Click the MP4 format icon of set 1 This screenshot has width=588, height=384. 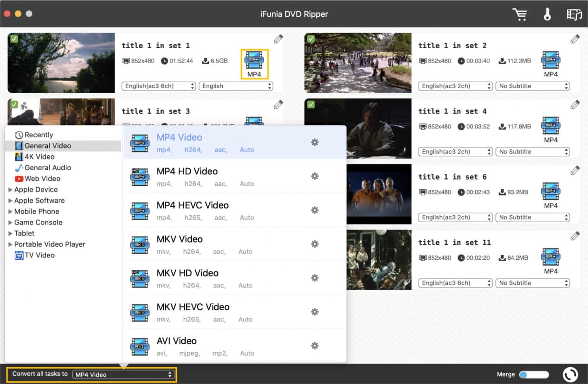[254, 64]
